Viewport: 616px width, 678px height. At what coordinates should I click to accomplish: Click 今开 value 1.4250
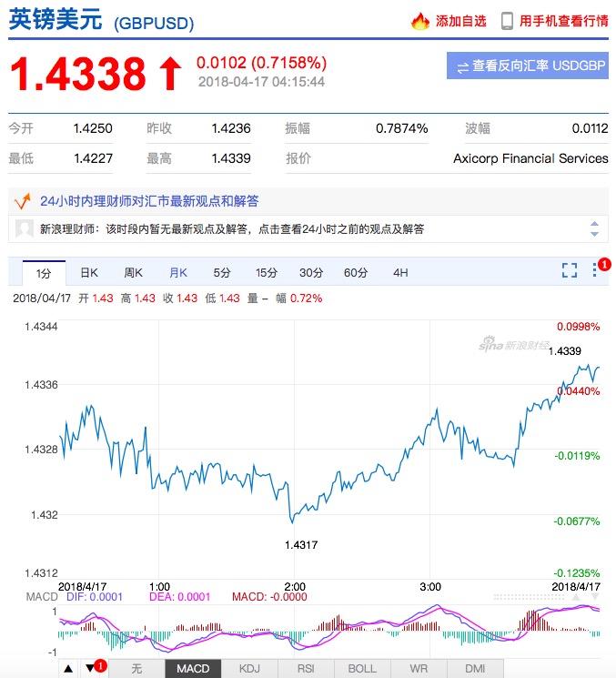(93, 128)
